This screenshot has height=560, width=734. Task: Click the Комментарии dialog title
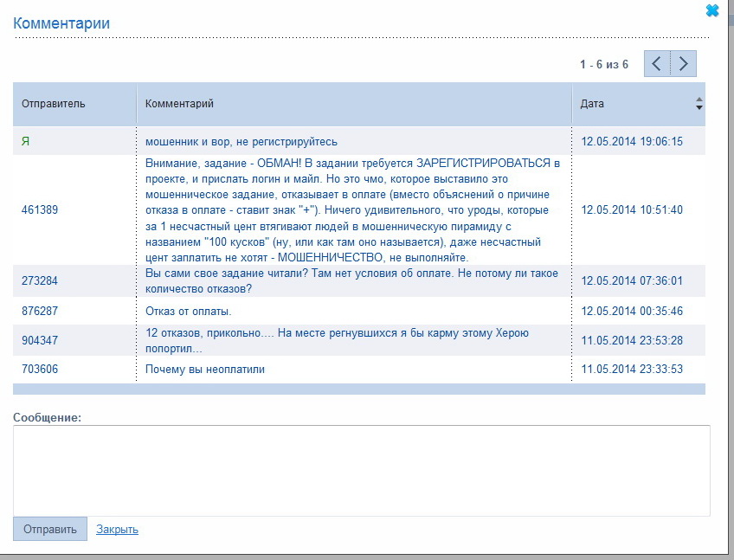coord(61,23)
